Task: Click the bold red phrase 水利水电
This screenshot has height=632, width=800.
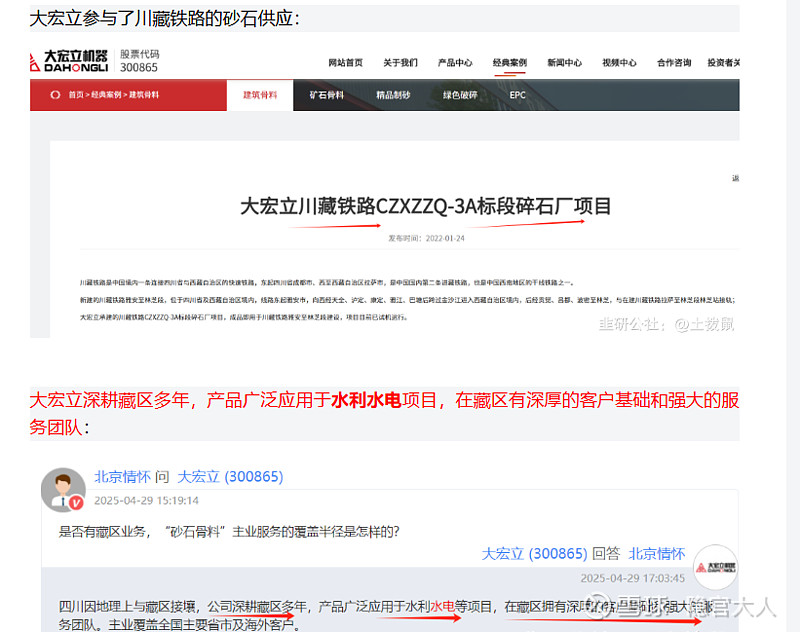Action: (x=366, y=400)
